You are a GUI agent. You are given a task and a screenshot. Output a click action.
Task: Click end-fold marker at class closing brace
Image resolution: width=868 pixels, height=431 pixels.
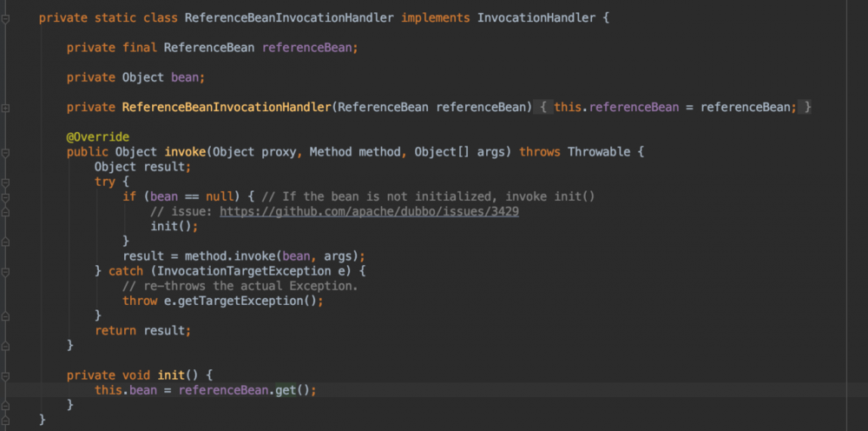(x=5, y=420)
